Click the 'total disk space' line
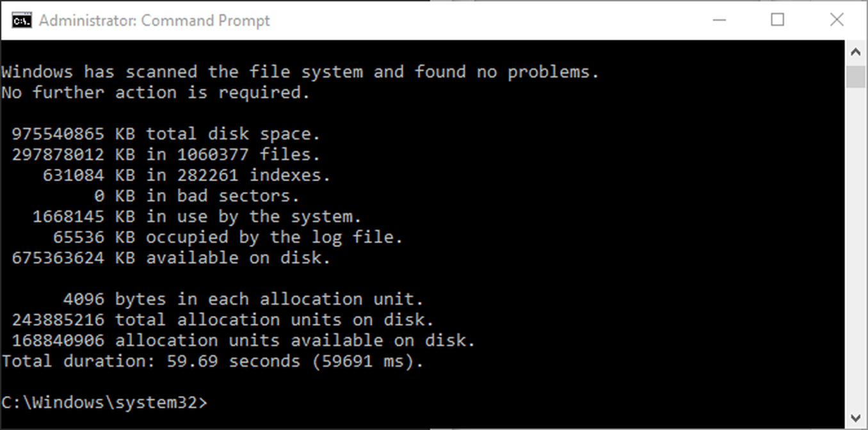This screenshot has height=430, width=868. pos(166,134)
